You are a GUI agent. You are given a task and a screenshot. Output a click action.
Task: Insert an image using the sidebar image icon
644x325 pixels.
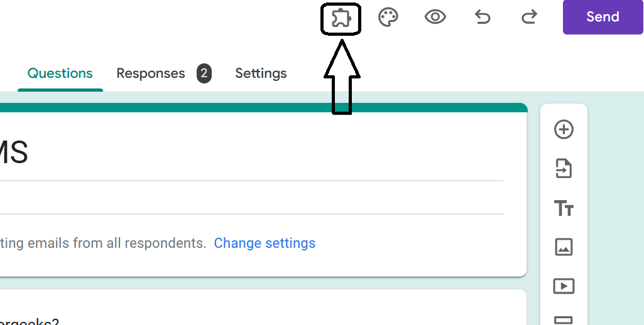[x=564, y=247]
